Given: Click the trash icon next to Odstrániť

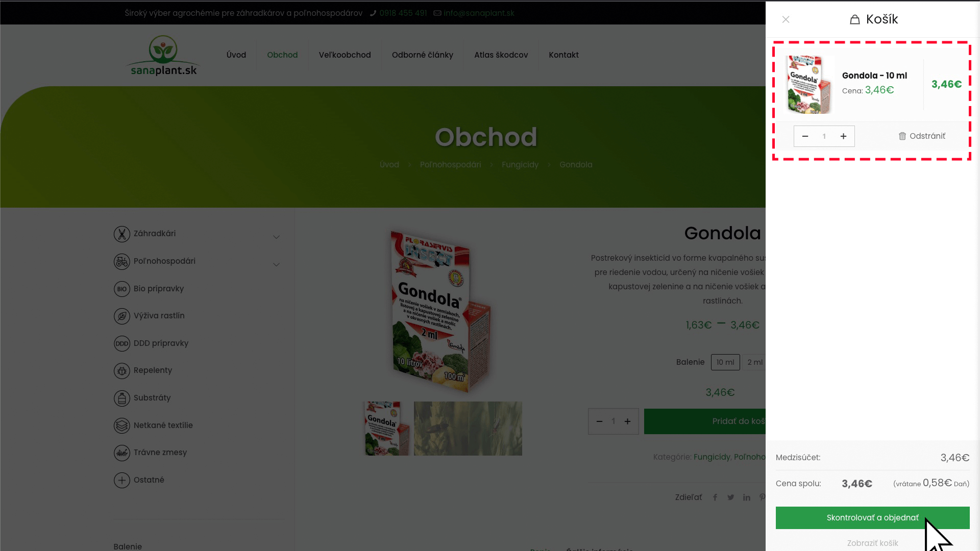Looking at the screenshot, I should point(902,136).
